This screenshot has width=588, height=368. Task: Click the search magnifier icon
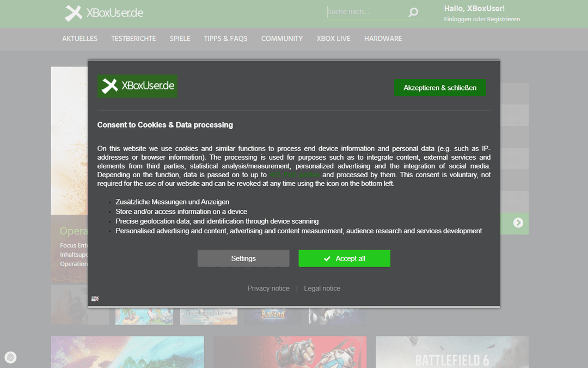tap(413, 13)
